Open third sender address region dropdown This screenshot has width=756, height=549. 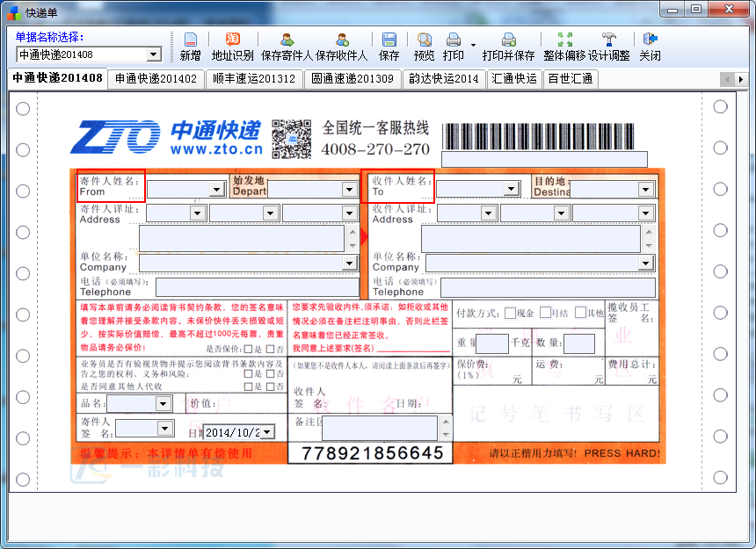click(x=350, y=213)
